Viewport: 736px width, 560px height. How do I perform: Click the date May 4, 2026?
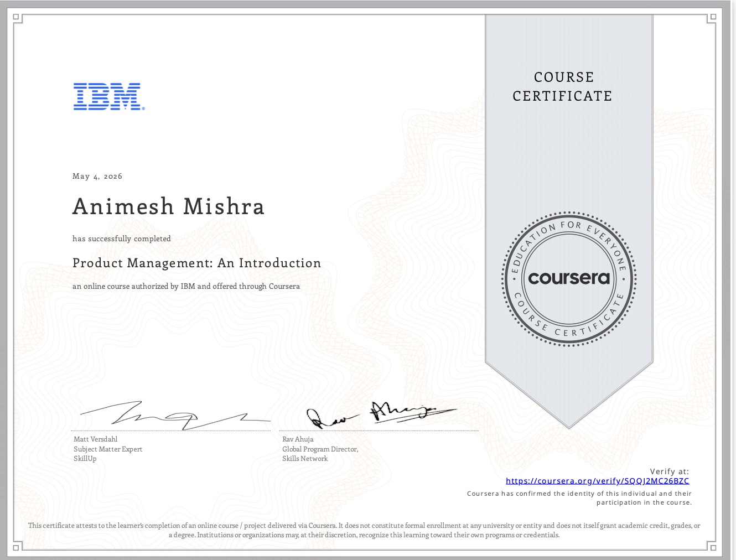point(97,176)
